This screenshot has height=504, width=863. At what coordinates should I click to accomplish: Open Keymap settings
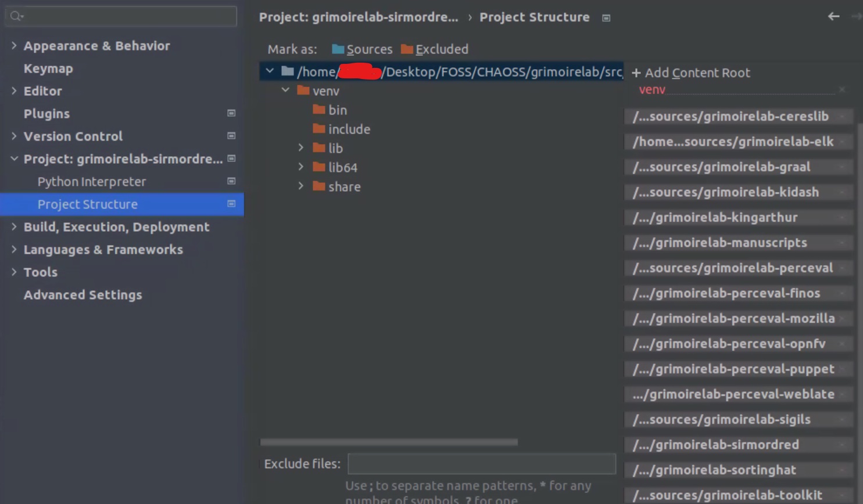(48, 68)
